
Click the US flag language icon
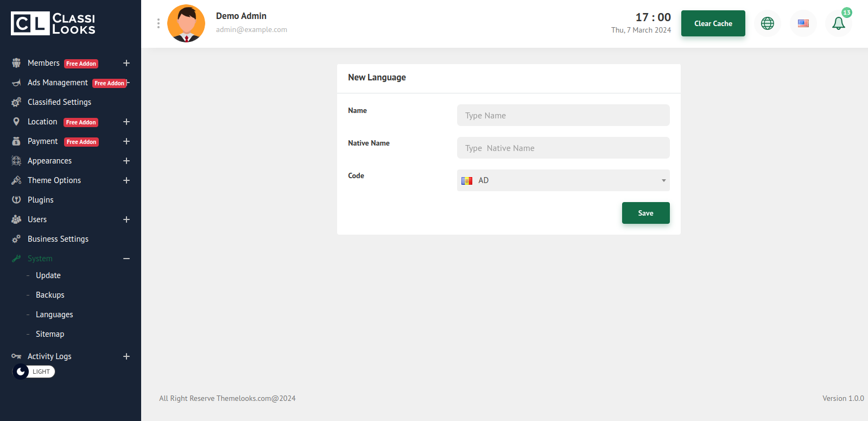803,23
